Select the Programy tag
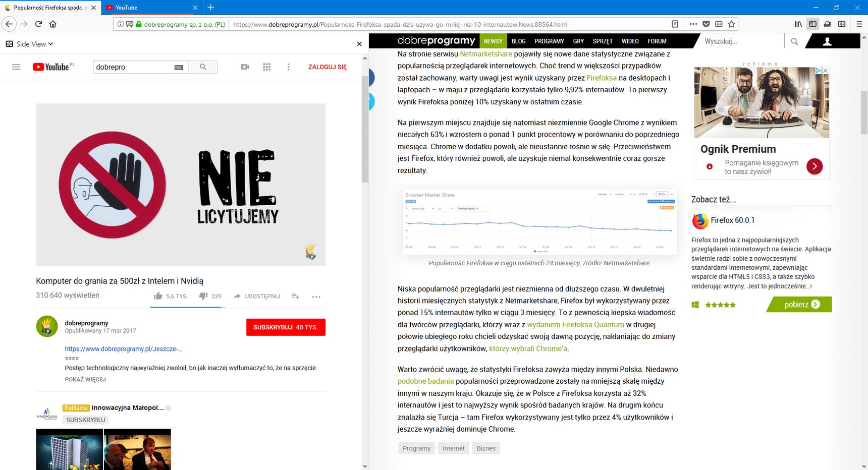 coord(416,448)
